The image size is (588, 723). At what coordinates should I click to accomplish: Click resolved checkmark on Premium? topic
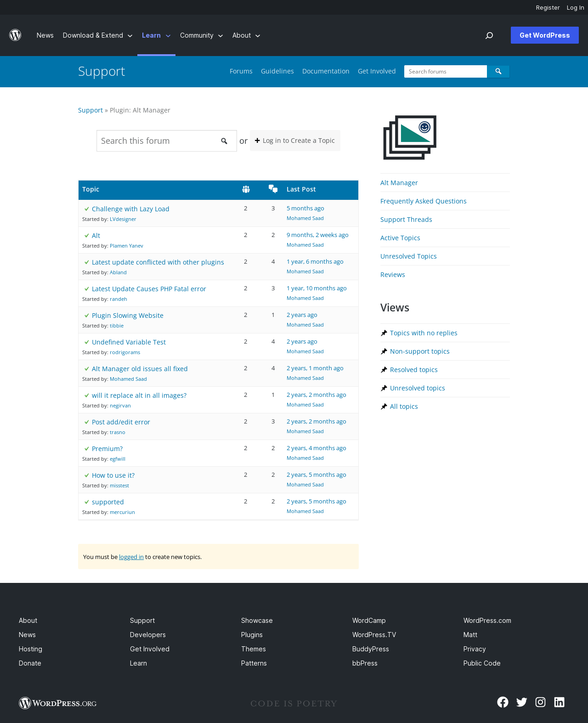pyautogui.click(x=87, y=449)
